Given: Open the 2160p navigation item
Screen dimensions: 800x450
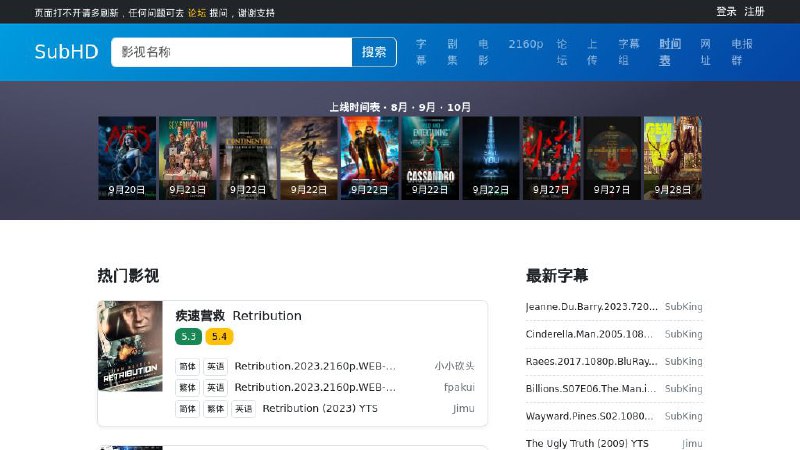Looking at the screenshot, I should pos(525,44).
